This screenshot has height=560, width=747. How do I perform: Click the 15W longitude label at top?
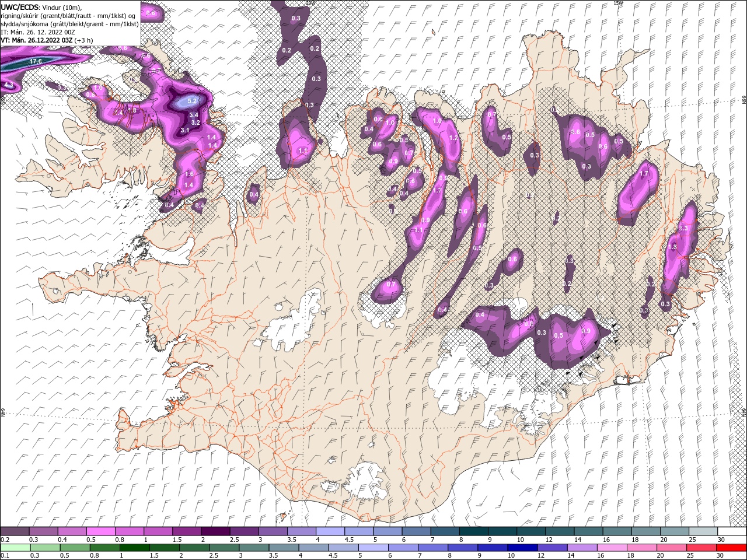618,3
